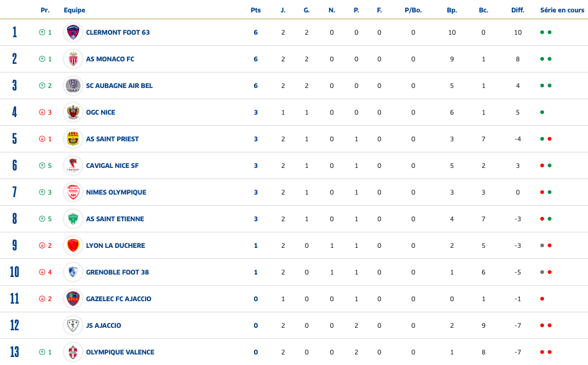
Task: Select the Equipe column header
Action: click(x=74, y=10)
